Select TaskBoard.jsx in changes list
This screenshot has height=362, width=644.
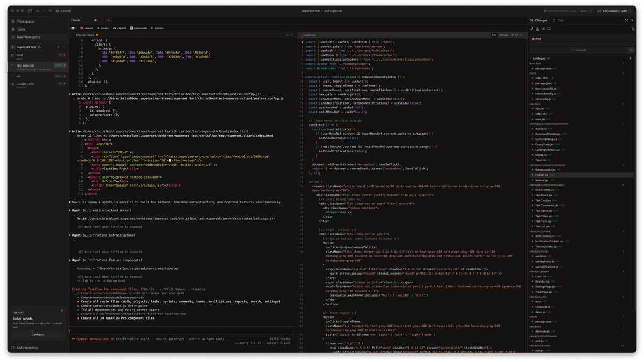point(582,195)
